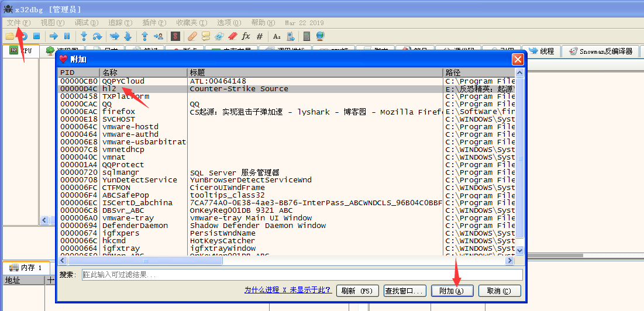644x311 pixels.
Task: Open the 选项 (Options) menu
Action: point(230,23)
